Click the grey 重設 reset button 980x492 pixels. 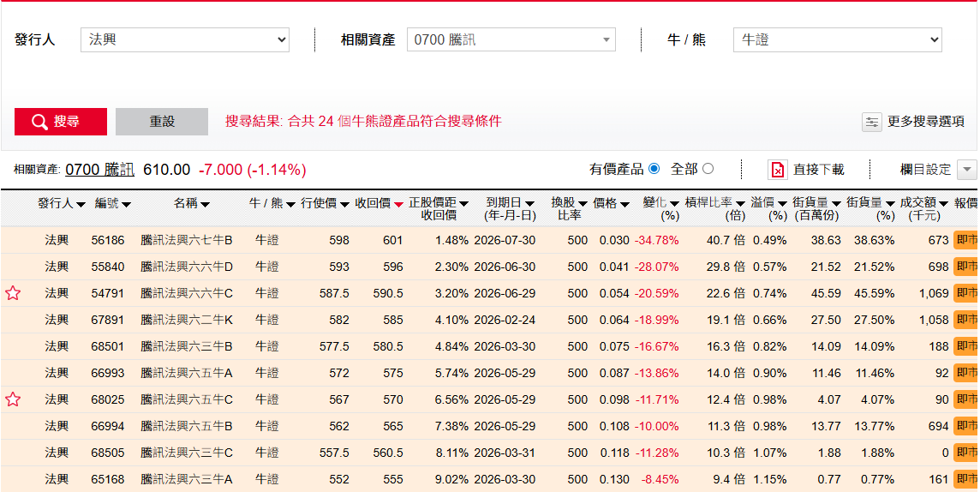coord(162,121)
